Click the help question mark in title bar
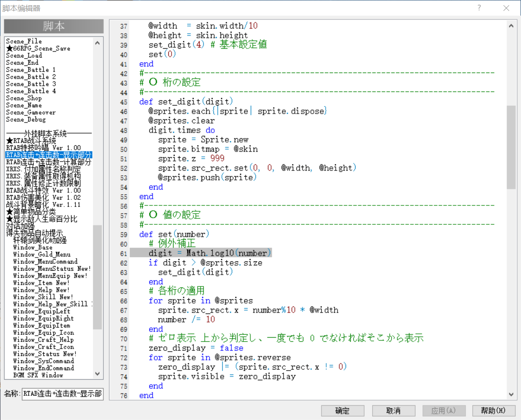This screenshot has height=420, width=521. (x=479, y=8)
